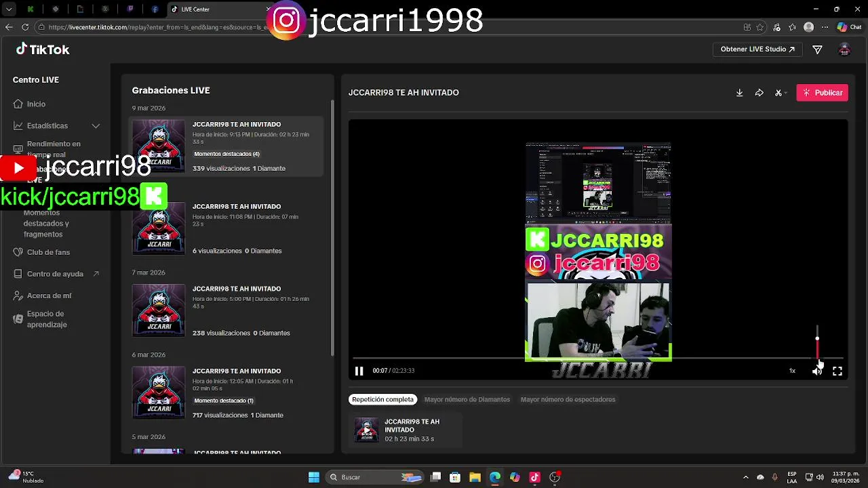Click the recordings list scrollbar
Image resolution: width=868 pixels, height=488 pixels.
(x=332, y=227)
